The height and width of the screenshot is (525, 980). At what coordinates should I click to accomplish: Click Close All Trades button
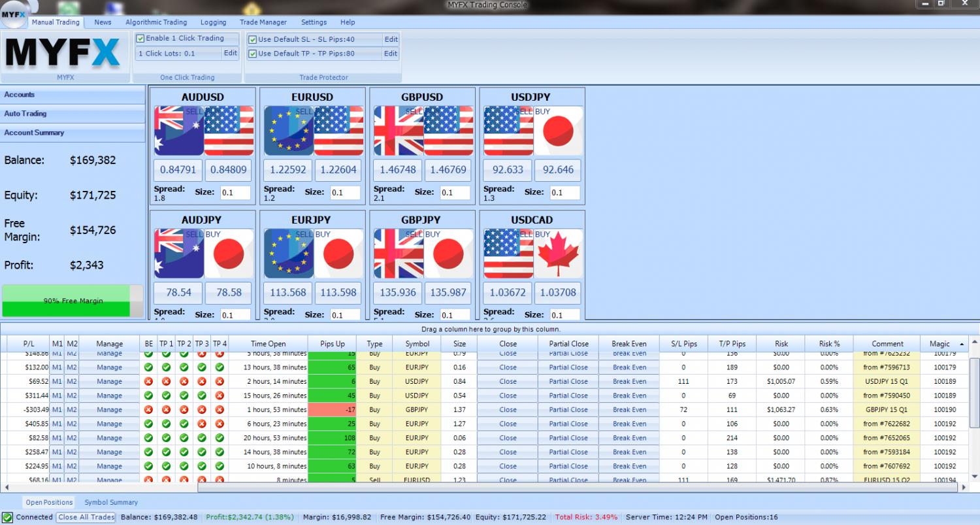86,517
